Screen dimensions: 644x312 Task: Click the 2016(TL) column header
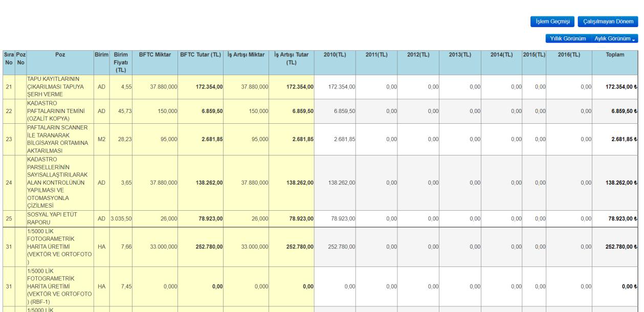pos(570,55)
